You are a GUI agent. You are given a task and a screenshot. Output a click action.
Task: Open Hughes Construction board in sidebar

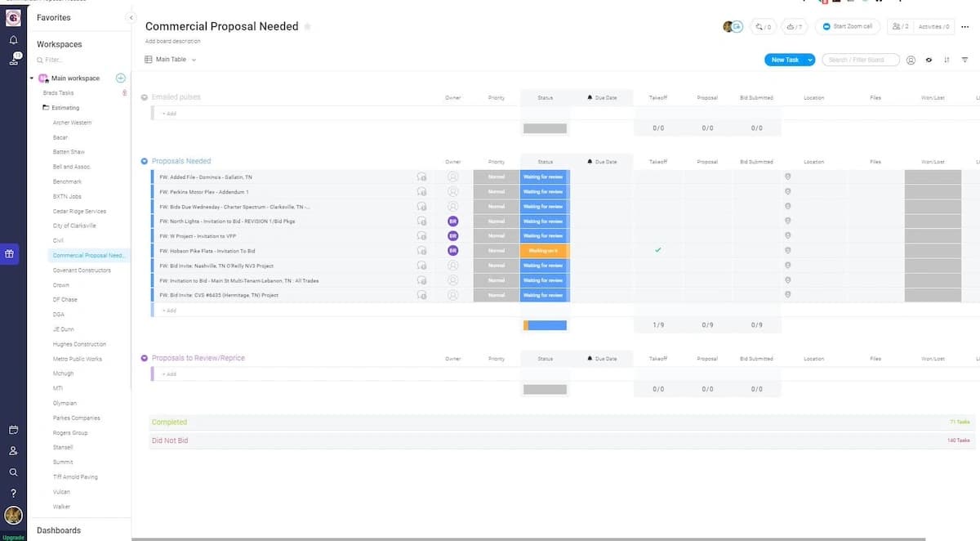[79, 344]
